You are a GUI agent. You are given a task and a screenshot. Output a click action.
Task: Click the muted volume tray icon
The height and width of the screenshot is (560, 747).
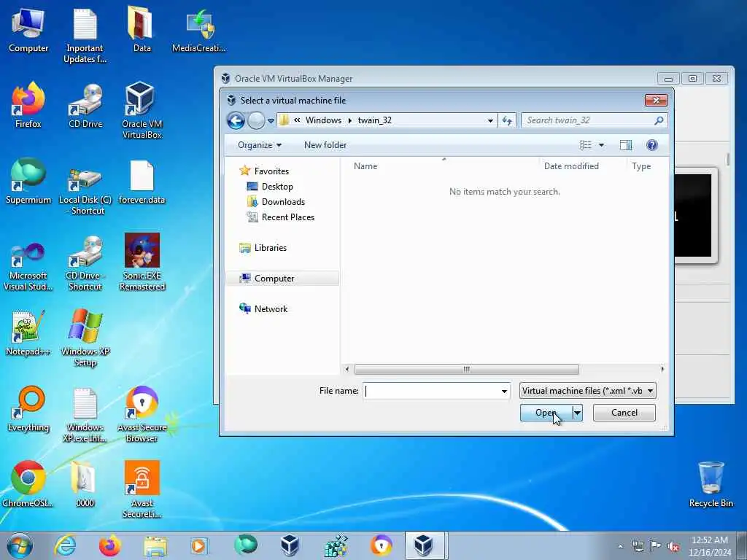click(x=673, y=547)
